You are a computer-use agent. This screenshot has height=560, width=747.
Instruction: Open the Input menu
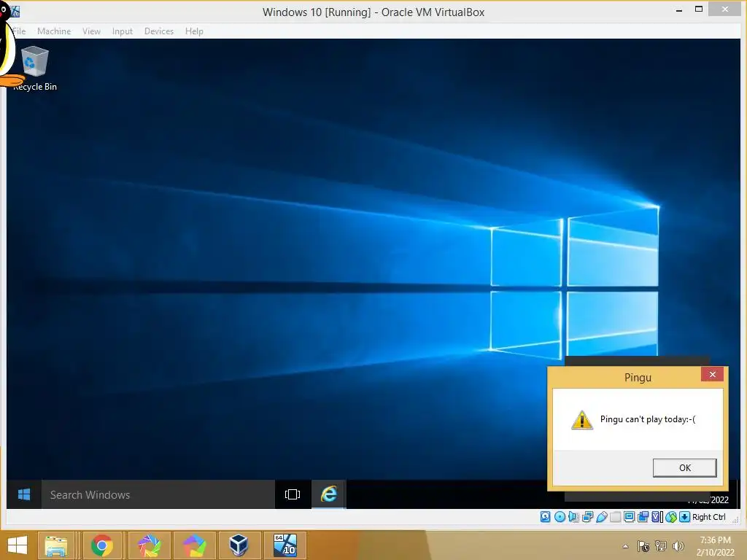[x=123, y=31]
